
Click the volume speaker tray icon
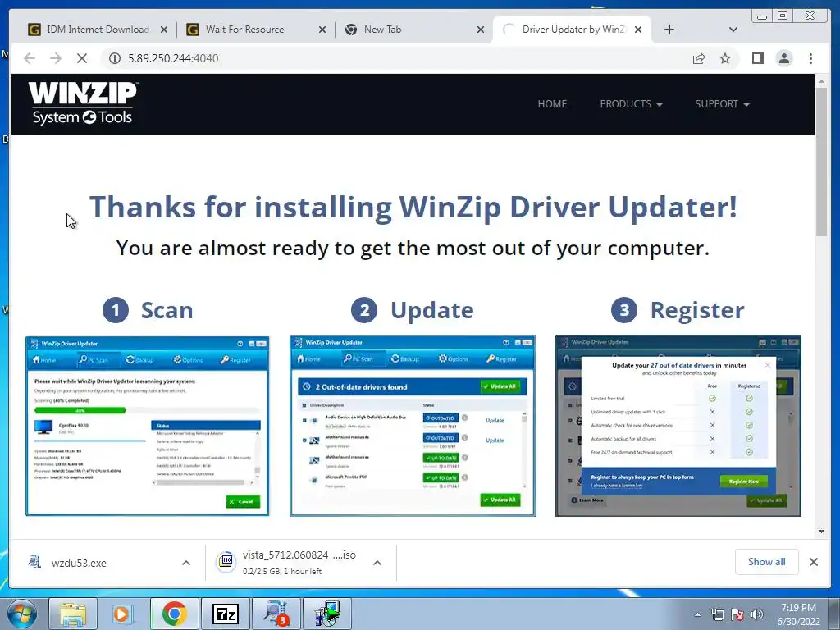tap(757, 614)
